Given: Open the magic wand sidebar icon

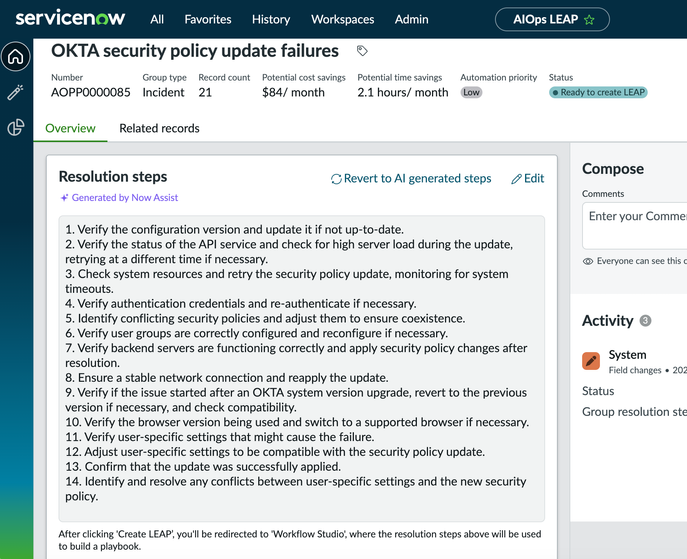Looking at the screenshot, I should [16, 92].
